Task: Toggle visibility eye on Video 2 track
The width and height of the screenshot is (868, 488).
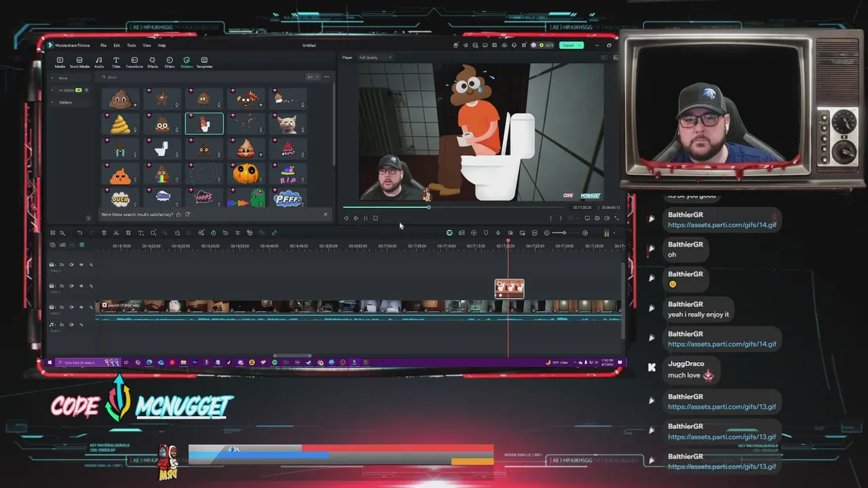Action: 81,286
